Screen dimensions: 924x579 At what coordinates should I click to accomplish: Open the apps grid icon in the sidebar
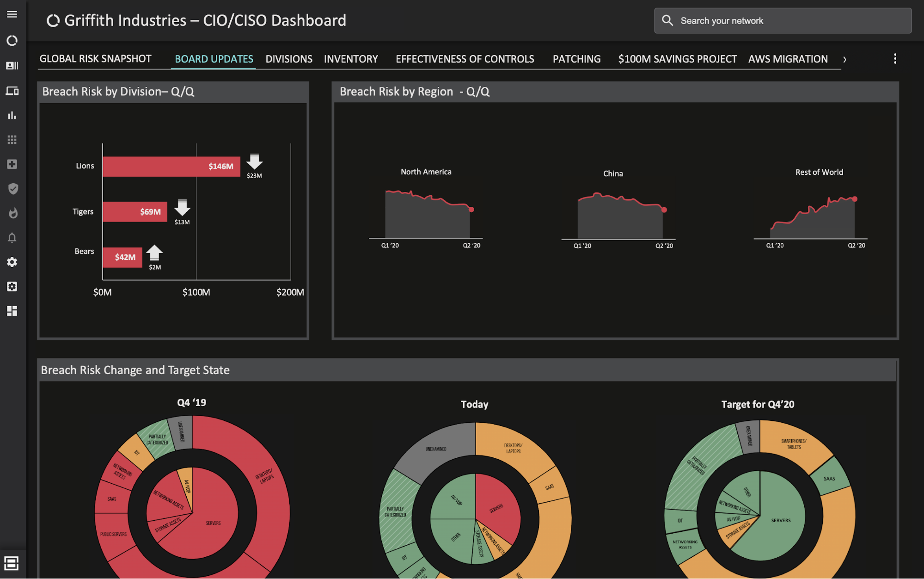coord(12,140)
